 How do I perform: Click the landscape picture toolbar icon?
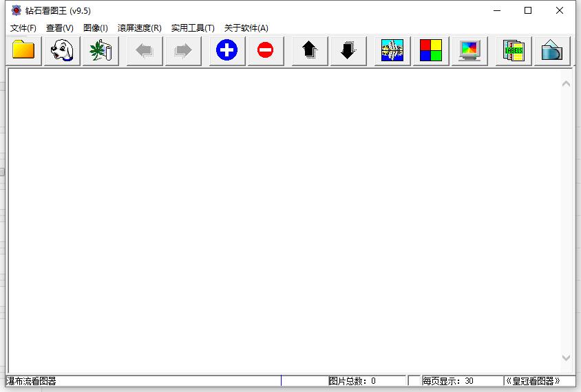[392, 51]
